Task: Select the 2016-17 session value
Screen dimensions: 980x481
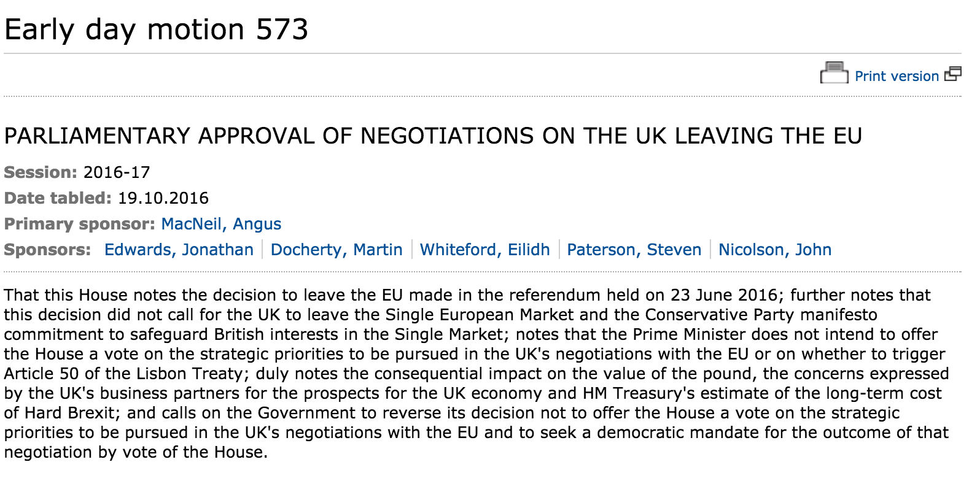Action: 117,172
